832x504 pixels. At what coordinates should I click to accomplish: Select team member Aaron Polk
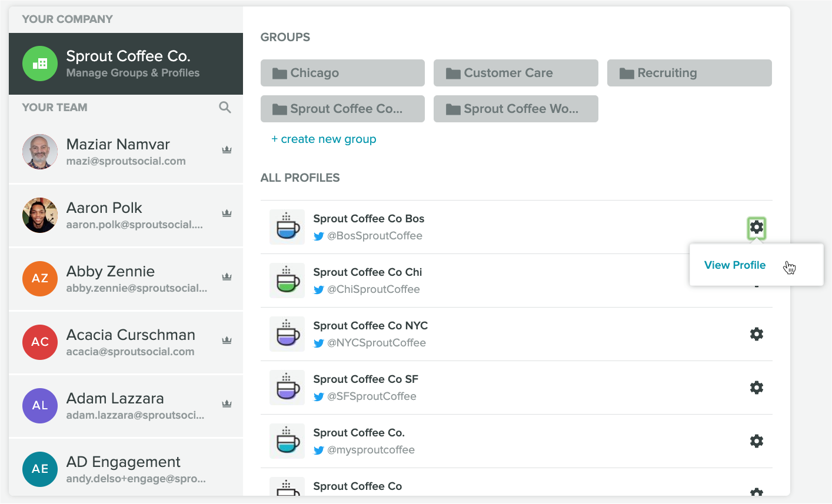pyautogui.click(x=126, y=215)
